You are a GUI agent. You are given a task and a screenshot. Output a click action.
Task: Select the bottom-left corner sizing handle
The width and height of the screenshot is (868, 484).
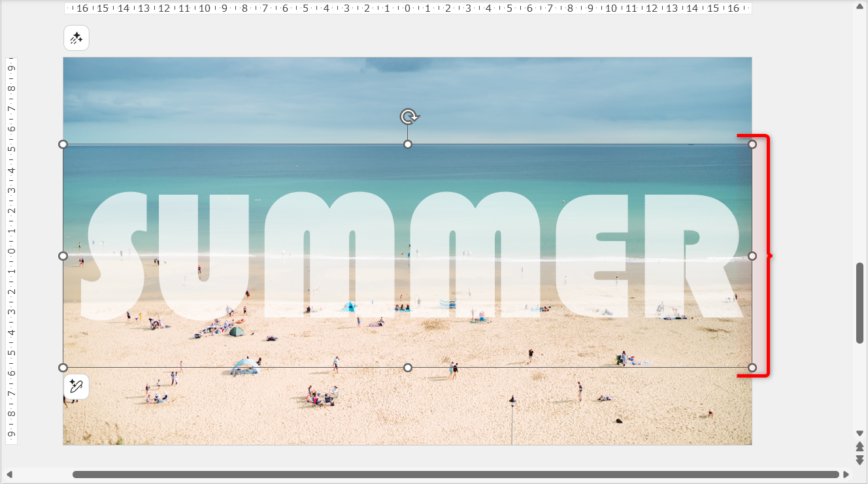(x=63, y=368)
